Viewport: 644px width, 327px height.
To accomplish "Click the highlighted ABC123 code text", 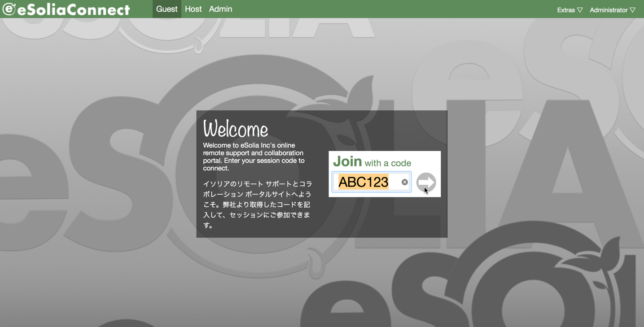I will (363, 182).
